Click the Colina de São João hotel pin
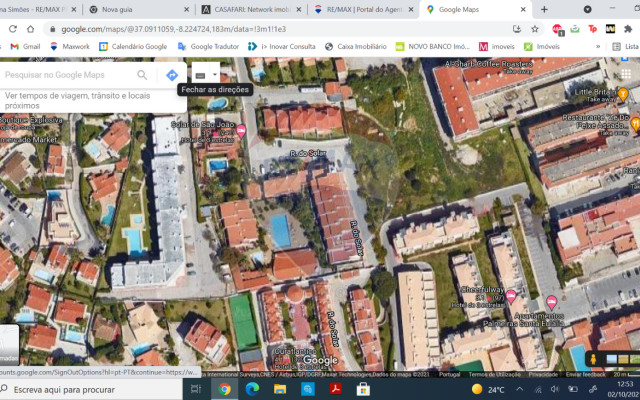This screenshot has width=640, height=400. point(240,130)
